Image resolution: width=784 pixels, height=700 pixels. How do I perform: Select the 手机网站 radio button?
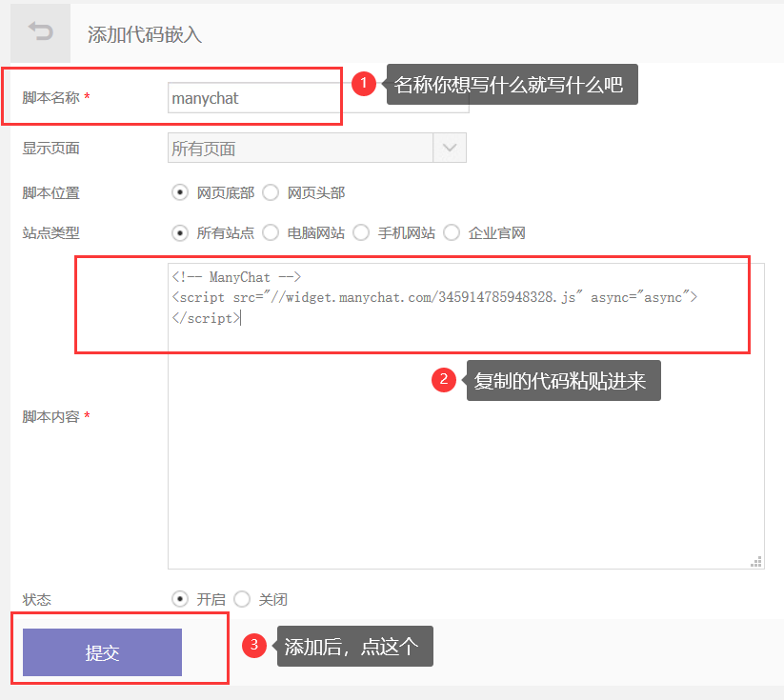[x=361, y=233]
